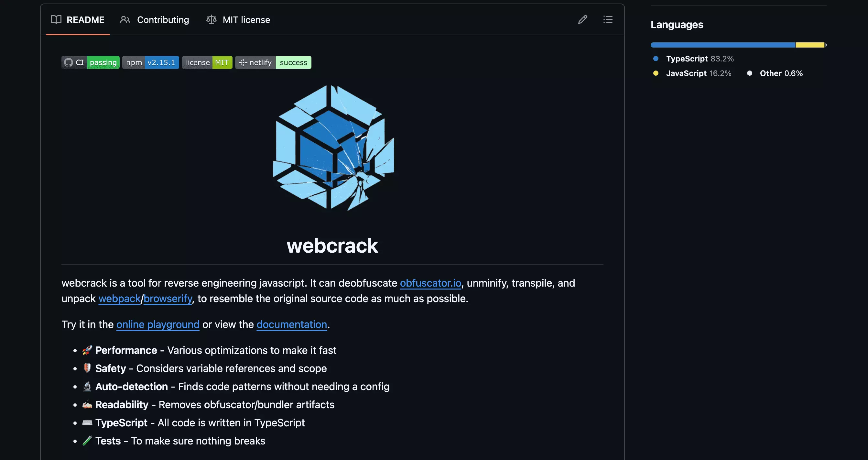Viewport: 868px width, 460px height.
Task: Click the gray Other language dot
Action: point(749,73)
